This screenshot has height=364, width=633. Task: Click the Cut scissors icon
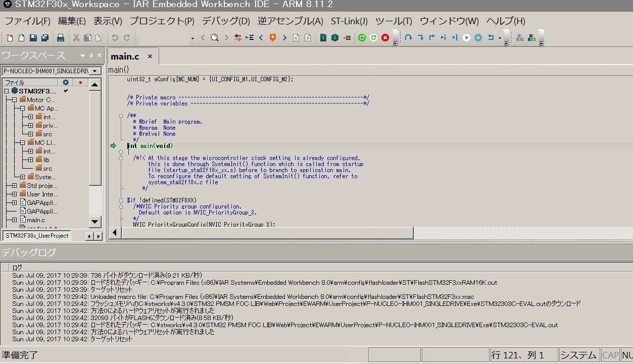click(x=76, y=38)
